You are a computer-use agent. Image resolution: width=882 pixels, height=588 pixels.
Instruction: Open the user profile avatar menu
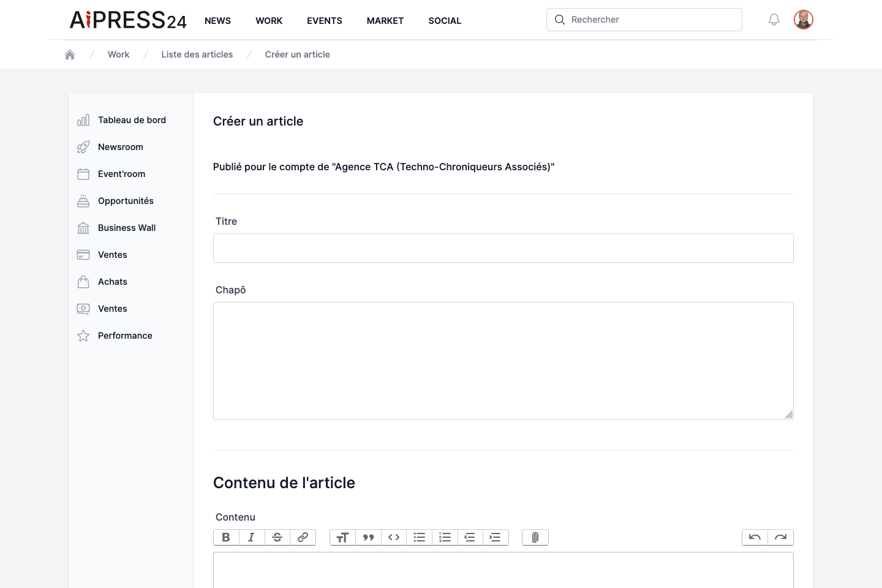tap(804, 20)
